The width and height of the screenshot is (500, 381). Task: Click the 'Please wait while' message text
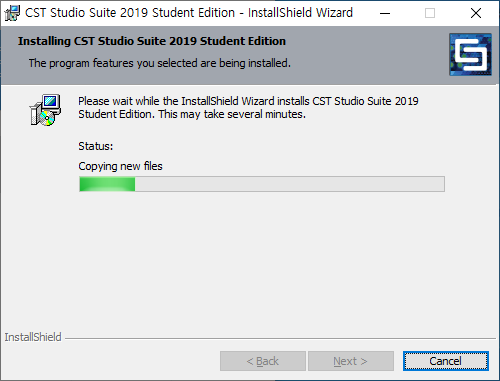[x=248, y=107]
